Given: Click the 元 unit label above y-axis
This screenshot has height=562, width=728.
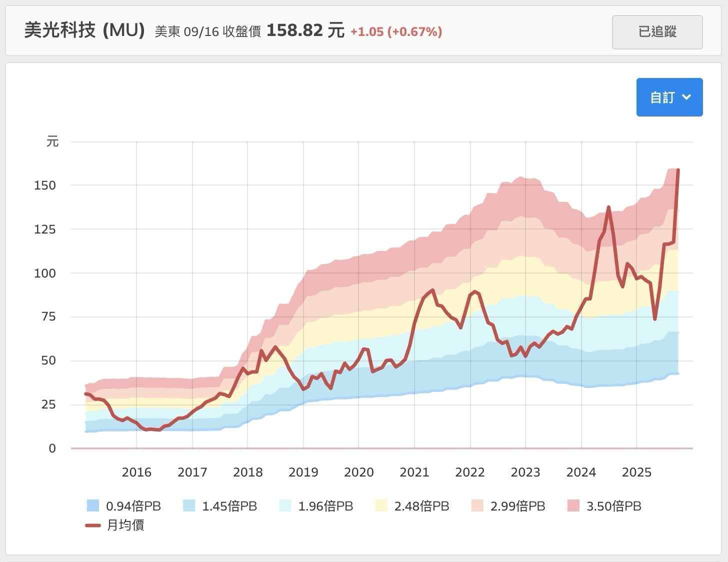Looking at the screenshot, I should pos(52,142).
